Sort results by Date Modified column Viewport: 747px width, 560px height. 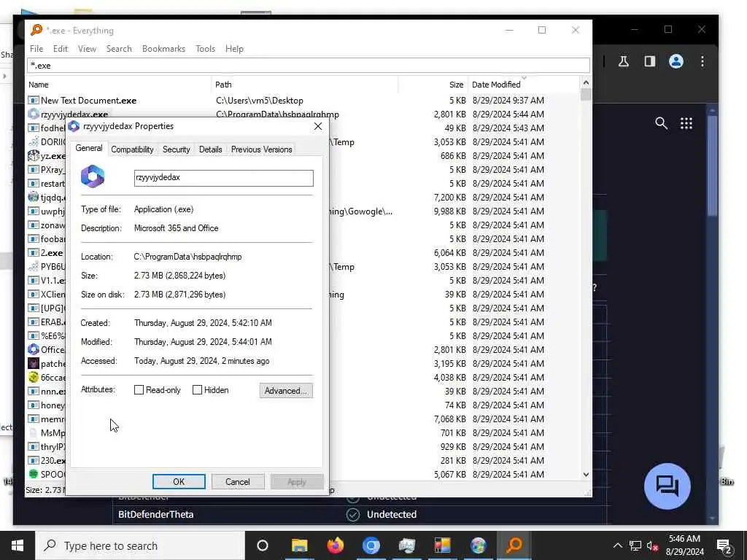(x=523, y=85)
